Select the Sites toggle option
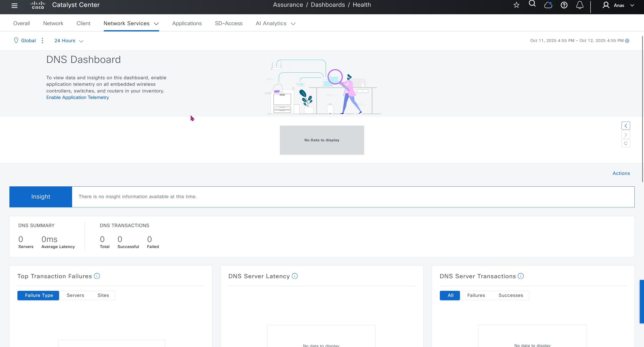Viewport: 644px width, 347px height. (x=103, y=295)
